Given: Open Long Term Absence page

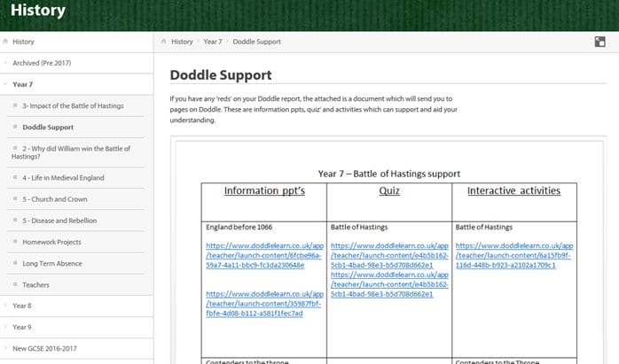Looking at the screenshot, I should 52,263.
